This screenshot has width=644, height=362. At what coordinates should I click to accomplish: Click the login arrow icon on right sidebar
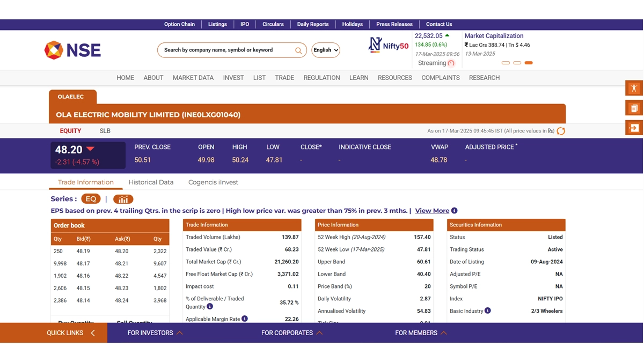pos(634,128)
